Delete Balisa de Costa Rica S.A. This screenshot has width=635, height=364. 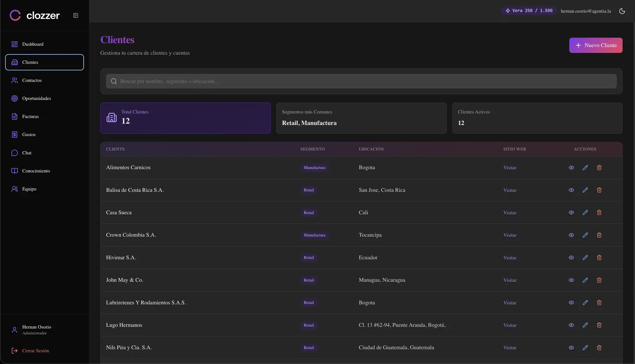(599, 190)
